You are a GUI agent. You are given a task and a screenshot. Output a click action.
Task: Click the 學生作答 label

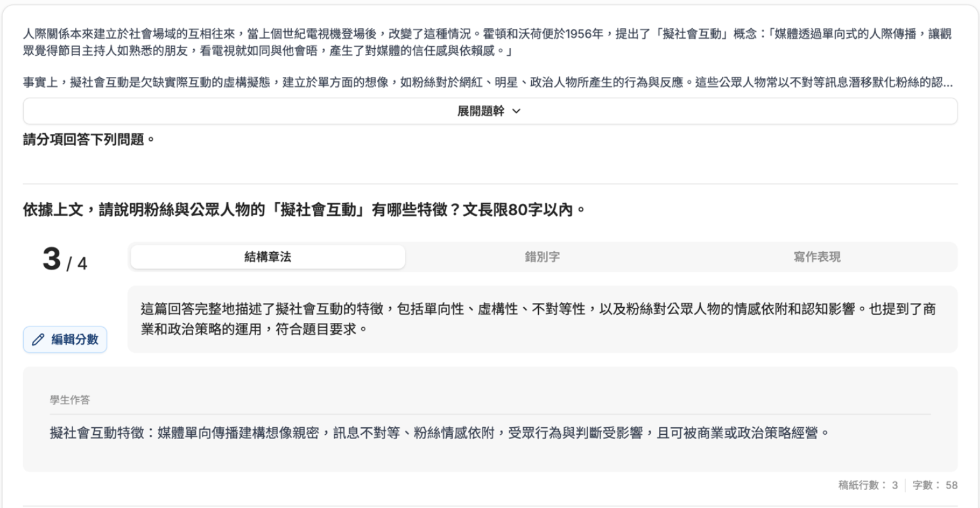[69, 400]
